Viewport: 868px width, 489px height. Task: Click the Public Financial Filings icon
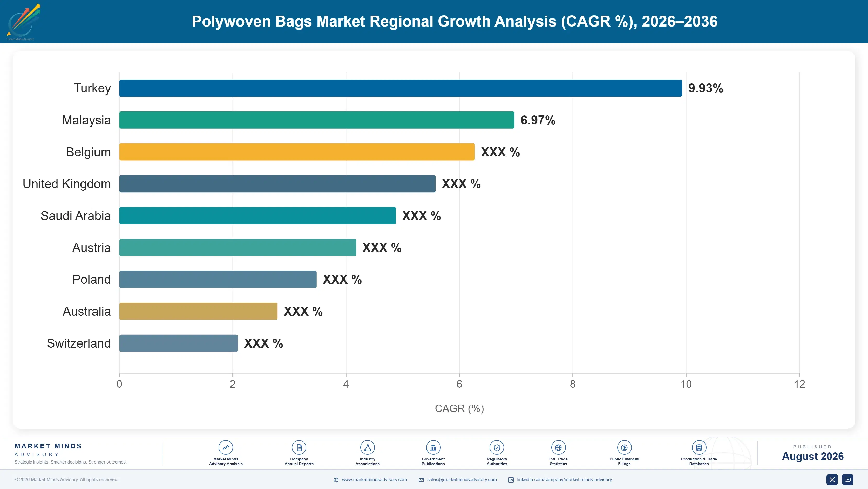tap(624, 447)
